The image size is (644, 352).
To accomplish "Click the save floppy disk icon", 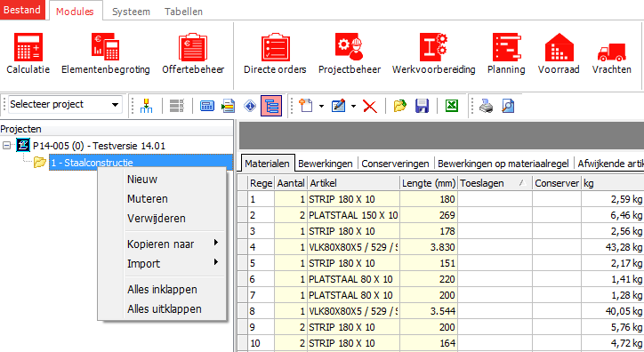I will click(x=422, y=106).
